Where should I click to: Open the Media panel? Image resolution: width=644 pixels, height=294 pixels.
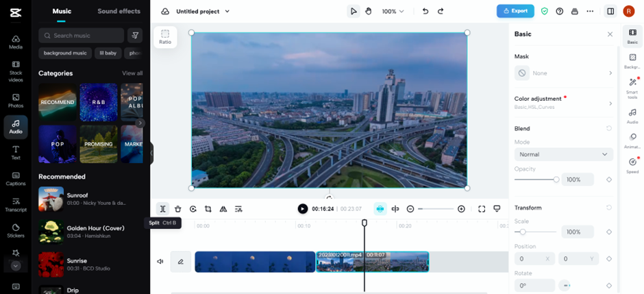point(16,42)
